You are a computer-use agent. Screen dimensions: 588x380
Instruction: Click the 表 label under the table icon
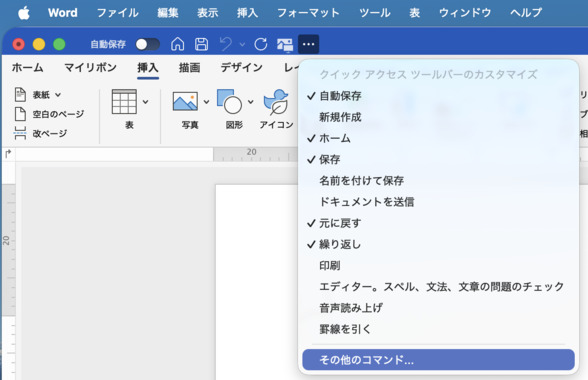(129, 125)
